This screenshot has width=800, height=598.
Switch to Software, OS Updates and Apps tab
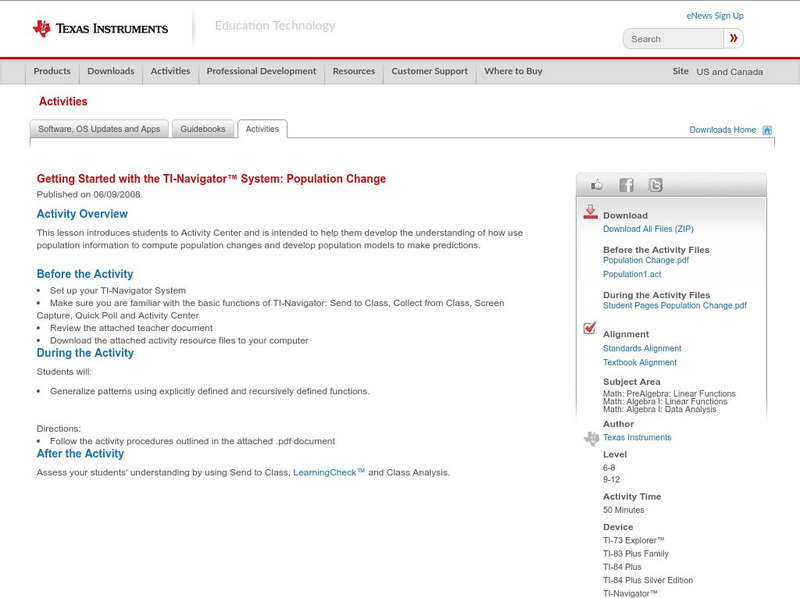coord(99,129)
